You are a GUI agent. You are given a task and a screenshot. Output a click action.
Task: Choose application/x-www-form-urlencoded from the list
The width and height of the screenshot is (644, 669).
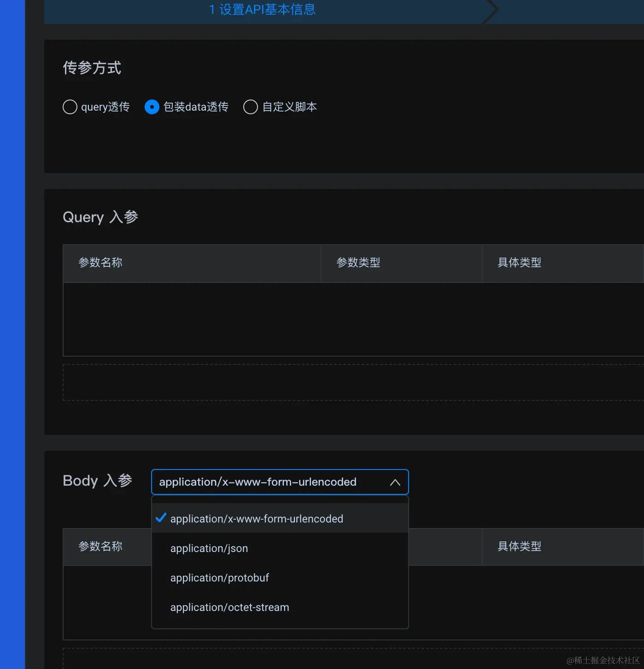coord(280,518)
